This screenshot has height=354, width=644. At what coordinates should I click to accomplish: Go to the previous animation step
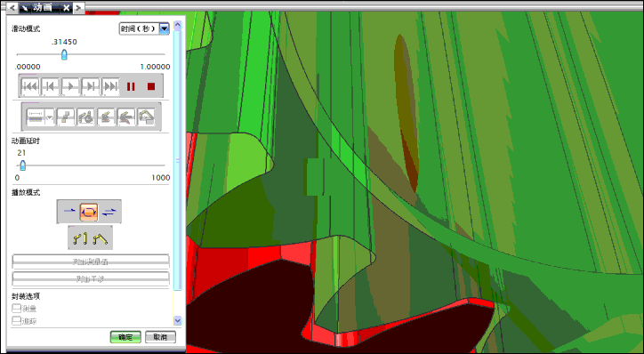coord(50,86)
